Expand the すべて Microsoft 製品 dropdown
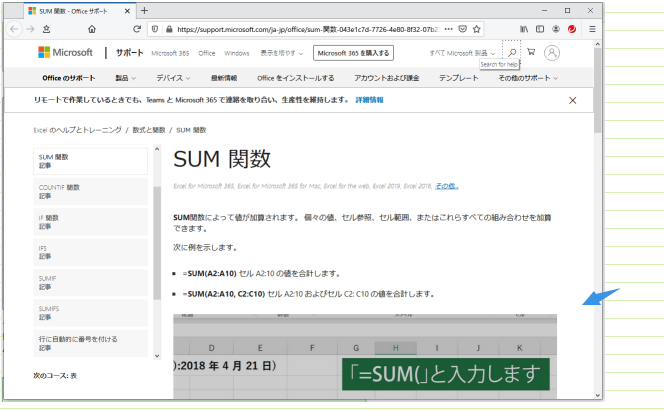 [x=462, y=53]
